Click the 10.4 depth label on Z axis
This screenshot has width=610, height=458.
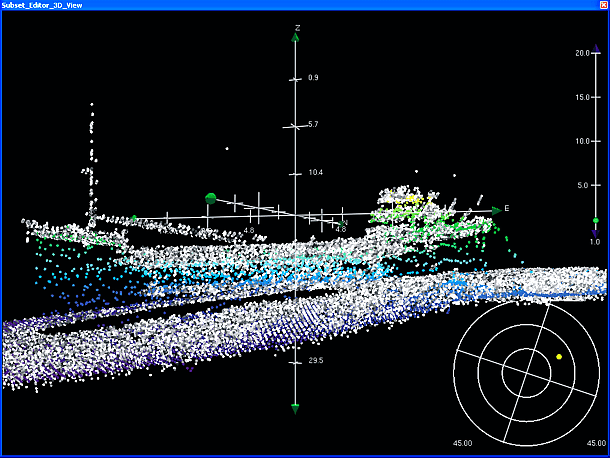tap(315, 173)
